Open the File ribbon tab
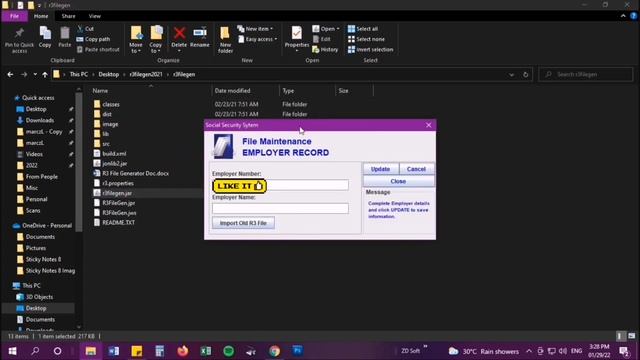The image size is (640, 360). [14, 16]
